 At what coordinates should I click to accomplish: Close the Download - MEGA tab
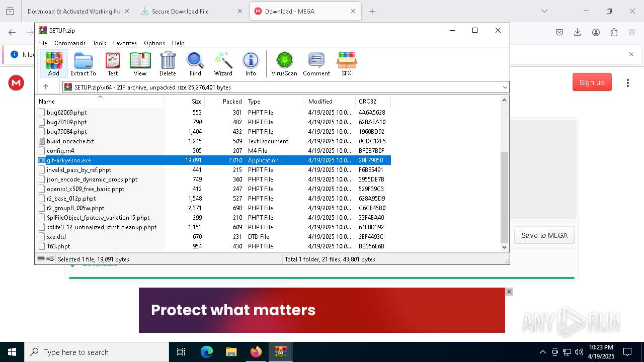click(353, 11)
